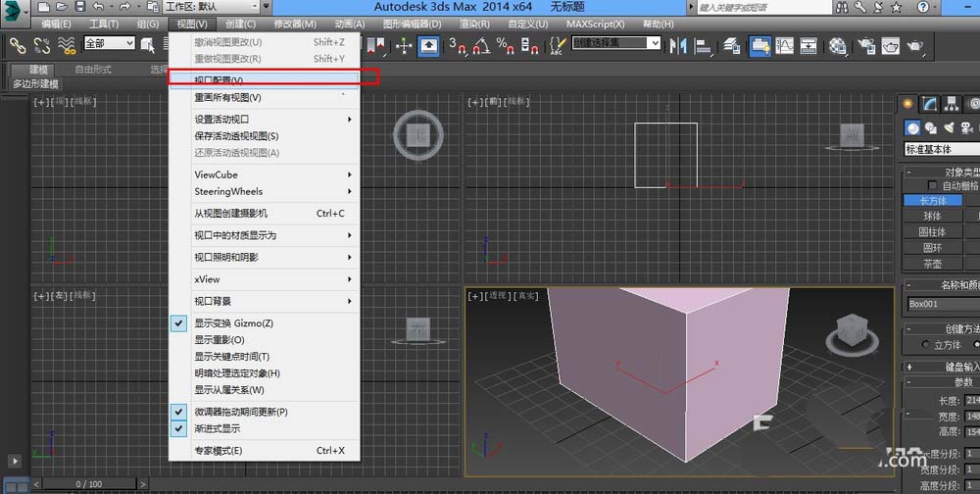Expand the xView submenu

(265, 279)
